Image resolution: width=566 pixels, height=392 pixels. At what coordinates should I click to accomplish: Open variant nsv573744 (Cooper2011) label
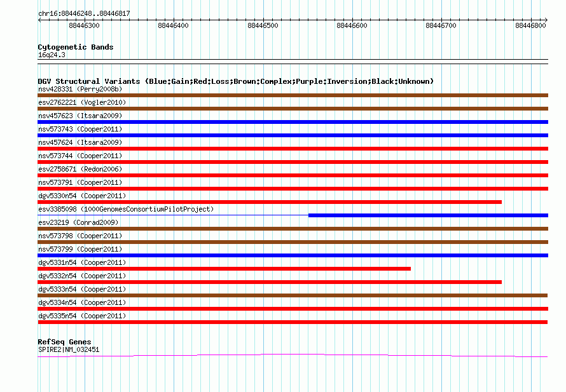pos(80,156)
